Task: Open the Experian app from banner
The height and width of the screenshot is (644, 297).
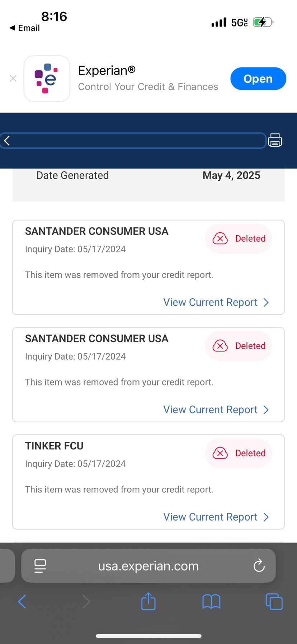Action: pyautogui.click(x=258, y=79)
